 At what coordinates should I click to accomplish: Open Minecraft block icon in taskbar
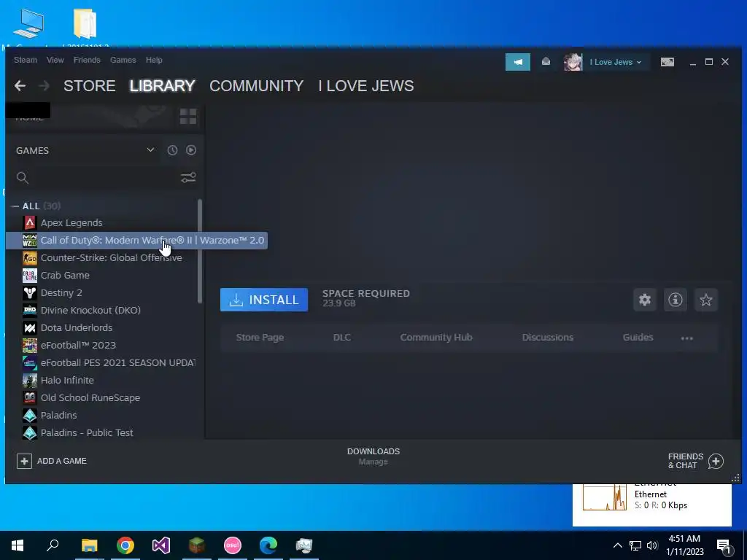197,545
